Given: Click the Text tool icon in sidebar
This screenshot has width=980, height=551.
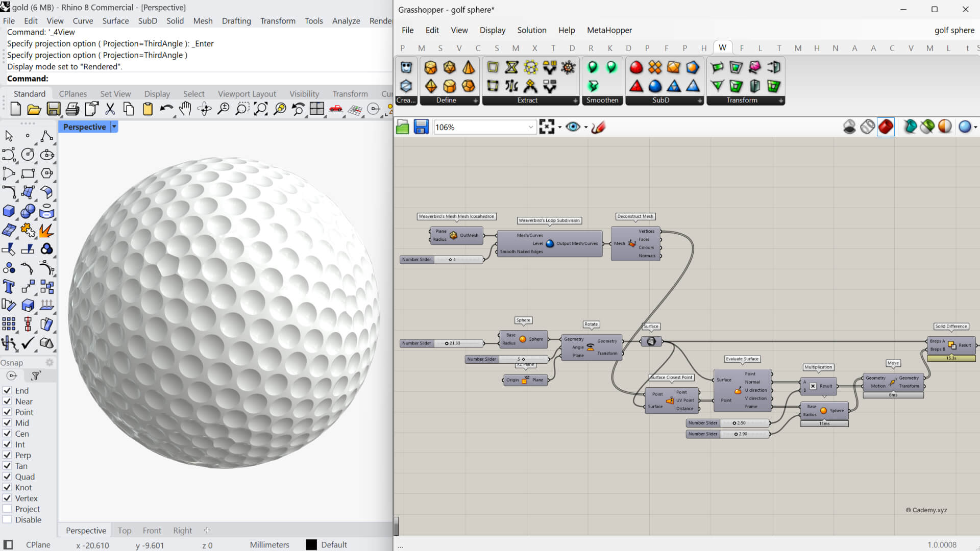Looking at the screenshot, I should point(9,287).
